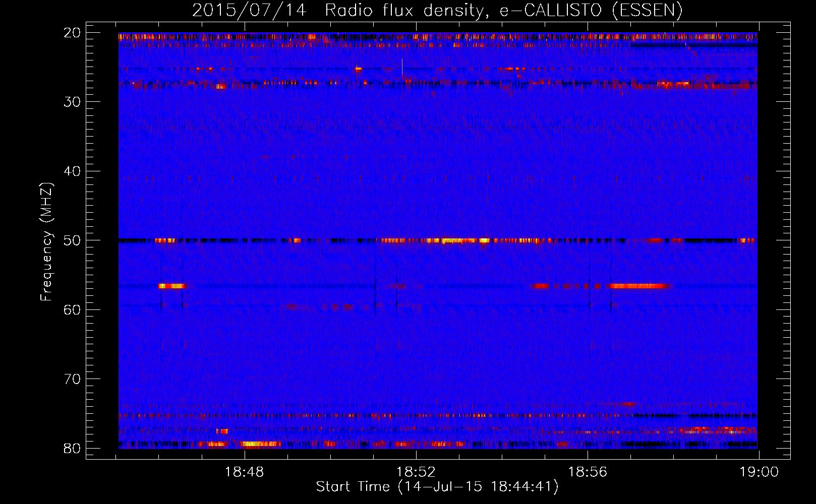Click the 30 frequency tick label
The width and height of the screenshot is (816, 504).
coord(73,102)
